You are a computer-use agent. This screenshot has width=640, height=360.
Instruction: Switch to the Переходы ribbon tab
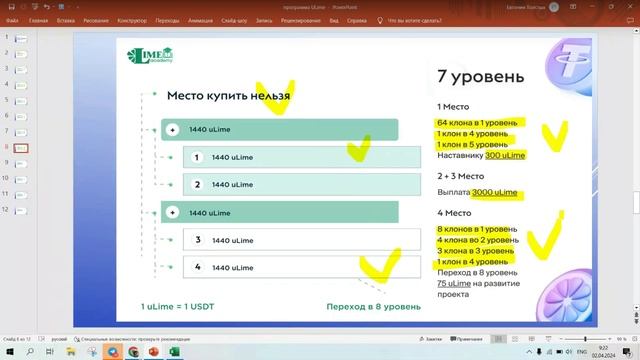[167, 20]
